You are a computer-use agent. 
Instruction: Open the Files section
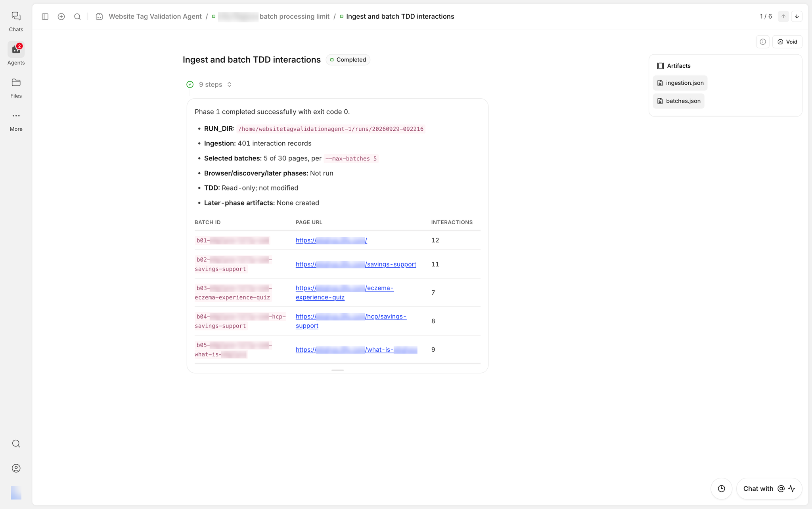(x=16, y=88)
